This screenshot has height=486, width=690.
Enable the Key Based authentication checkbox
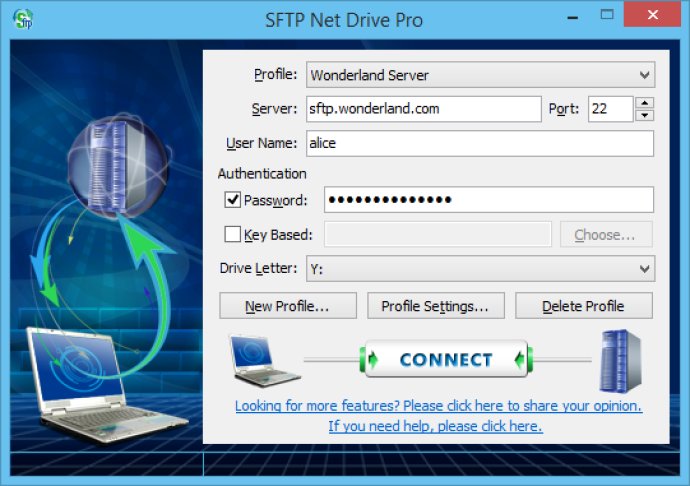point(232,234)
